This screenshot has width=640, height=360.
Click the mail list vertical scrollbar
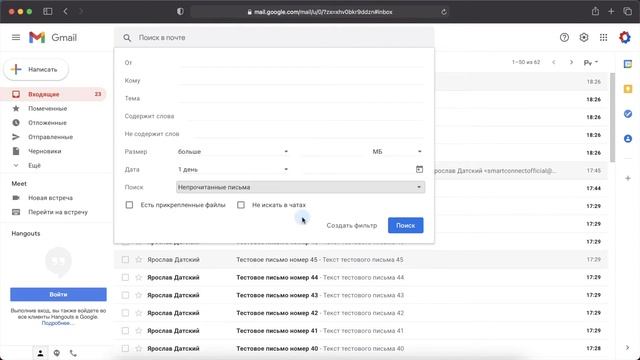pyautogui.click(x=612, y=118)
